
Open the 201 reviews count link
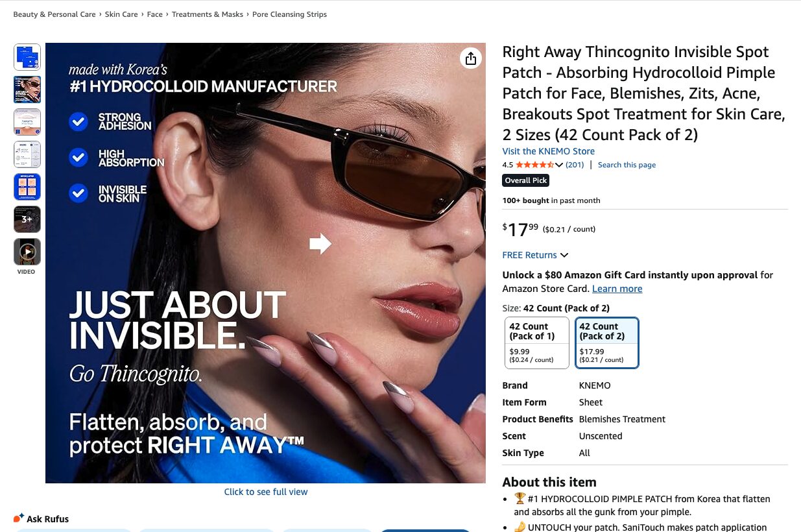575,165
